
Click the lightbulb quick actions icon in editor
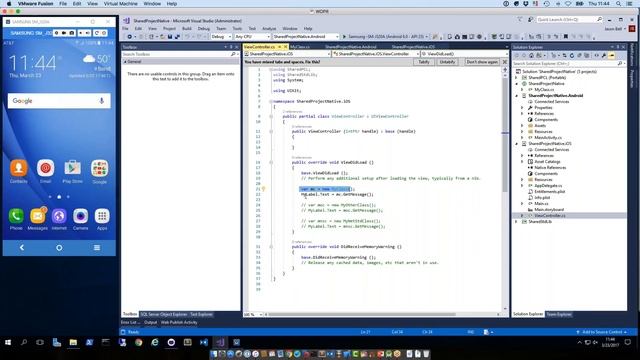[x=263, y=189]
